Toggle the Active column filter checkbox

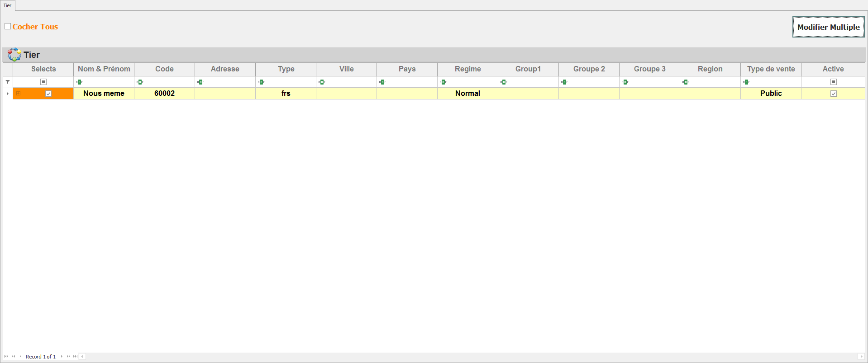tap(833, 82)
